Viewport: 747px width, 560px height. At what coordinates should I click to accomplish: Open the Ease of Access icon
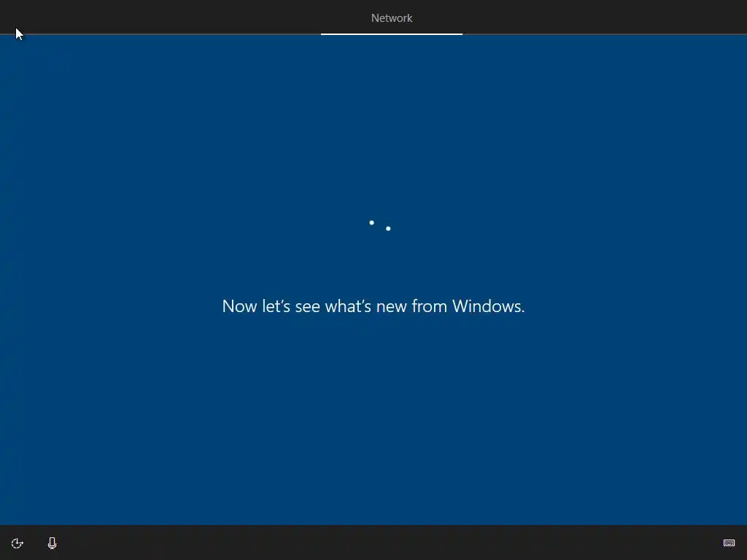[18, 543]
